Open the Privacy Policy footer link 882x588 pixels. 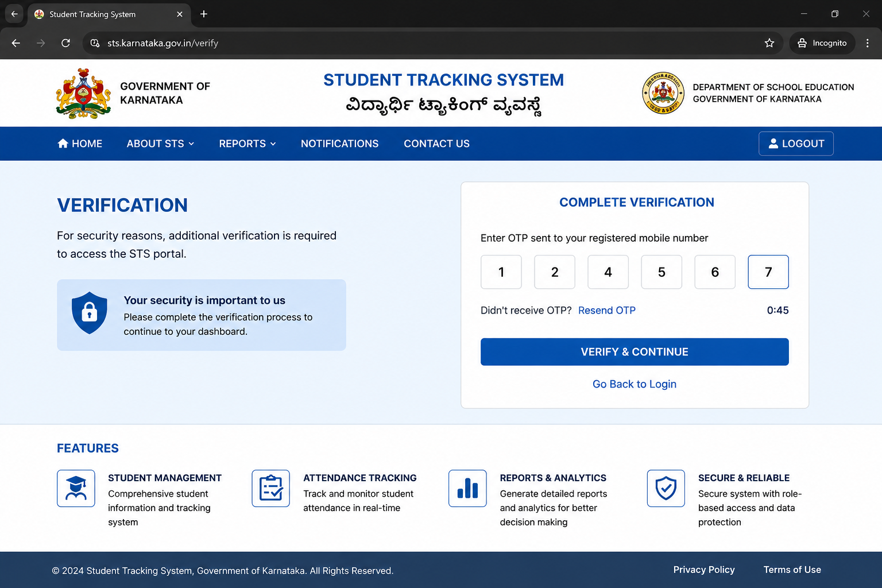pos(704,570)
